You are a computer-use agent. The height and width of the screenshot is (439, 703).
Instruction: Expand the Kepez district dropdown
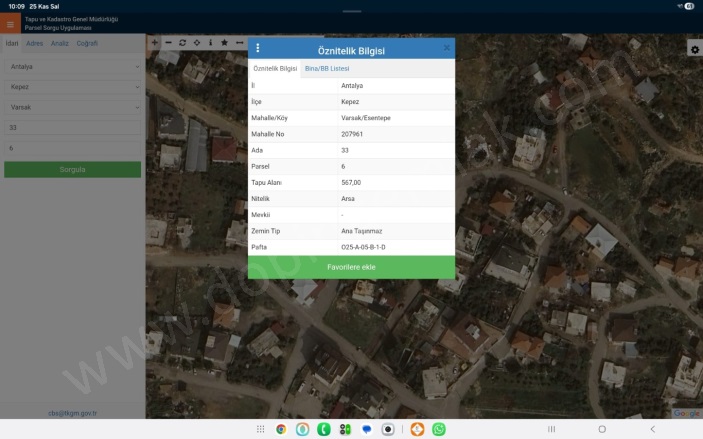pyautogui.click(x=72, y=87)
